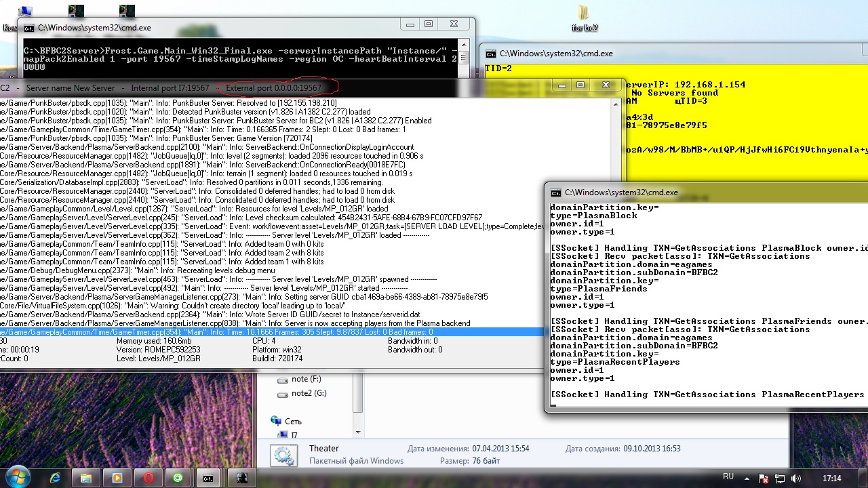Click 'Platform: win32' status entry
The height and width of the screenshot is (488, 868).
point(277,350)
